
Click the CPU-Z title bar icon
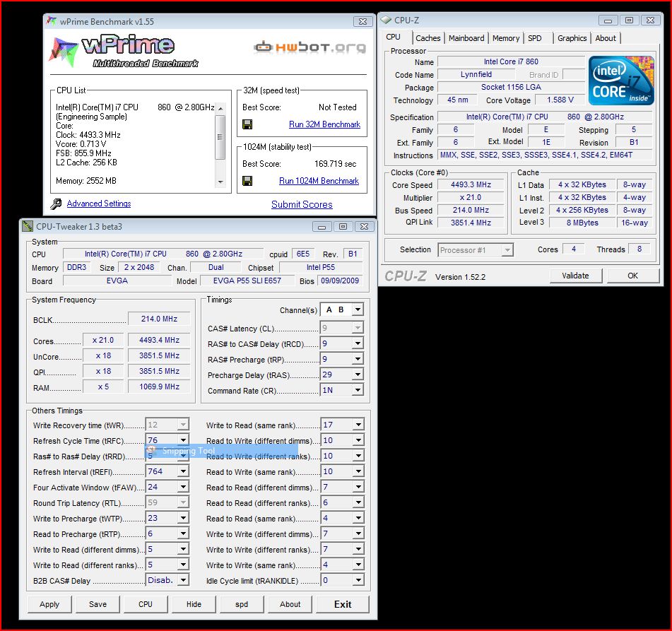[386, 20]
